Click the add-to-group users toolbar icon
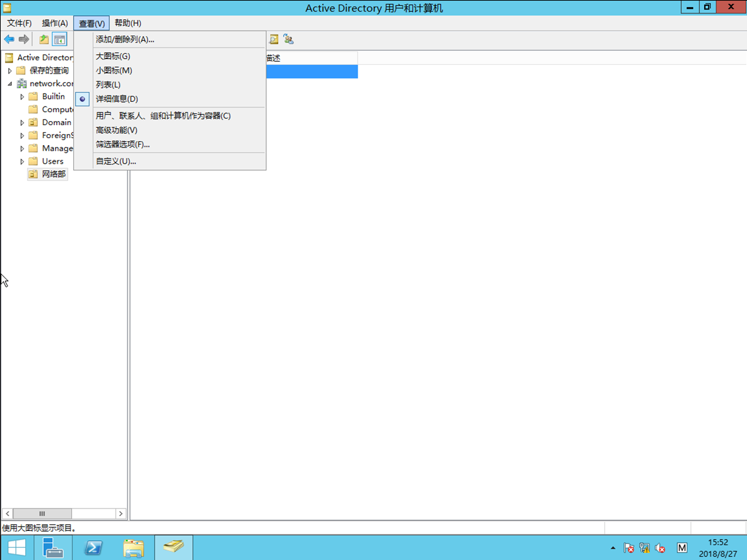This screenshot has height=560, width=747. [x=289, y=39]
